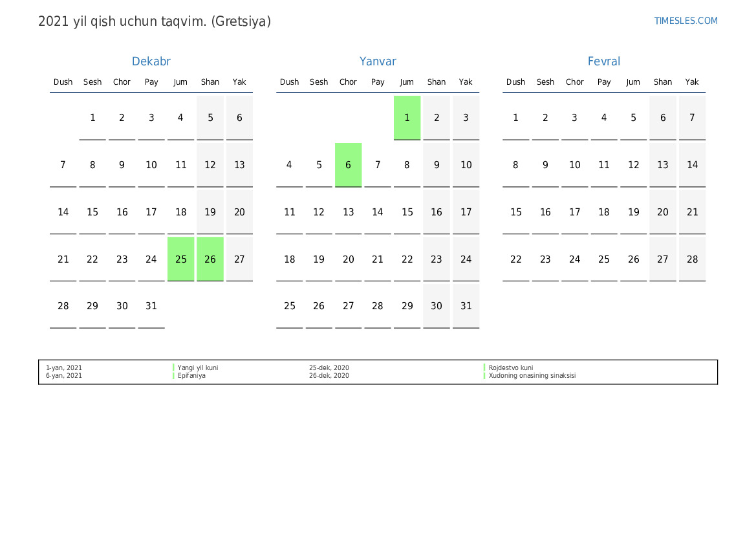Click 'Xudoning onasining sinaksisi' legend entry
The width and height of the screenshot is (756, 535).
coord(532,375)
